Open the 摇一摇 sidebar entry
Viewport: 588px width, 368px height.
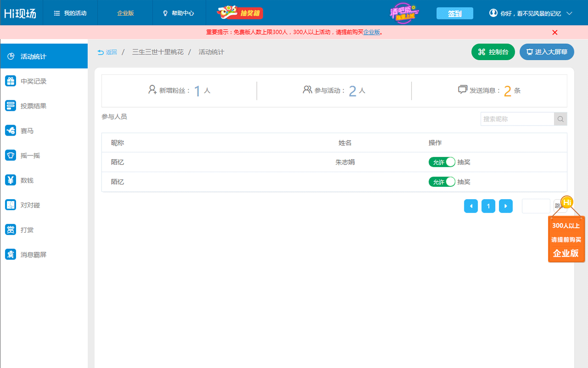click(44, 156)
